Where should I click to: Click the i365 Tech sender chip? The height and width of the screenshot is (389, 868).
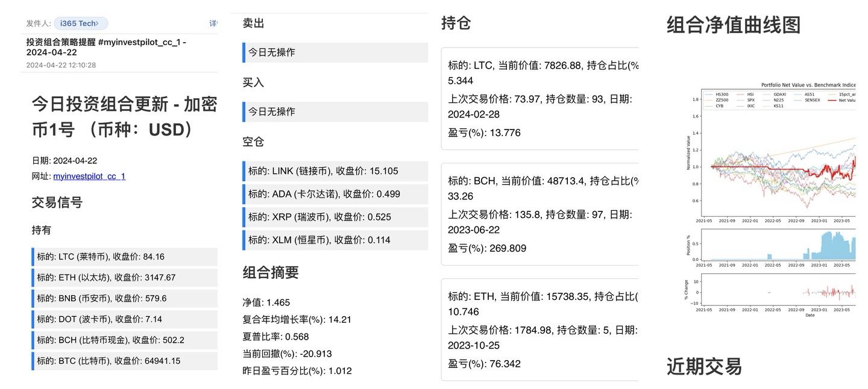click(81, 23)
